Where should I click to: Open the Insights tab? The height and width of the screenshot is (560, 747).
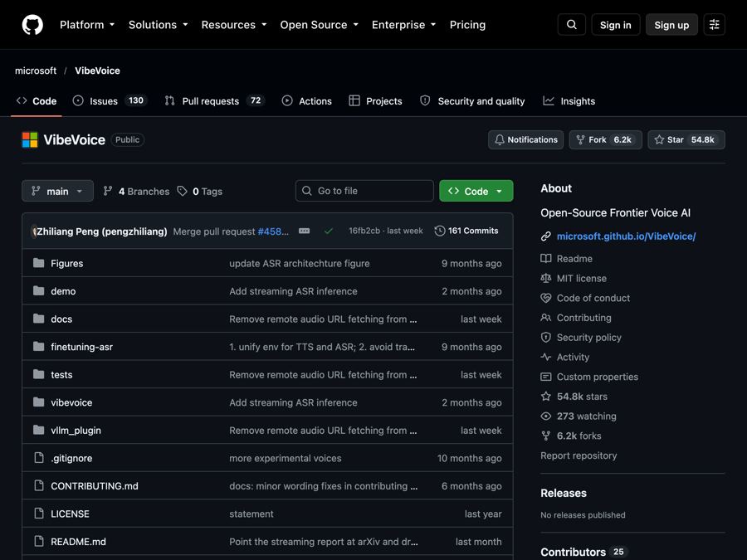(x=569, y=101)
